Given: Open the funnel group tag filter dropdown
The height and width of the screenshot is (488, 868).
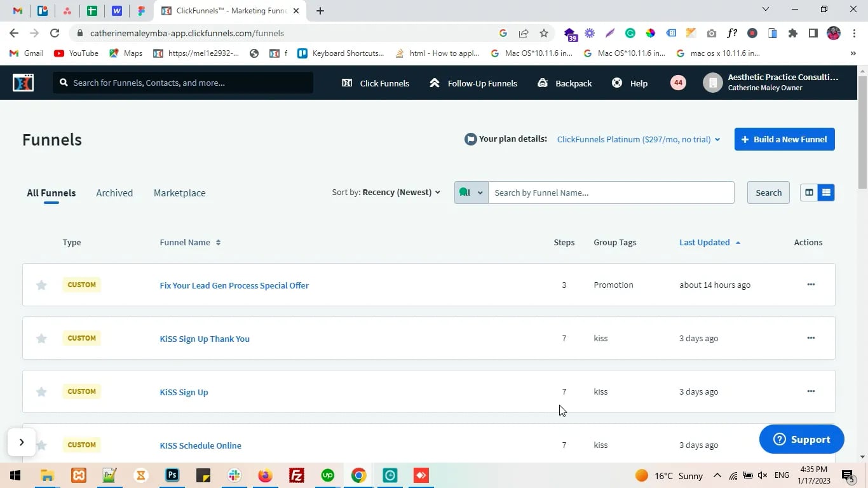Looking at the screenshot, I should [x=471, y=193].
